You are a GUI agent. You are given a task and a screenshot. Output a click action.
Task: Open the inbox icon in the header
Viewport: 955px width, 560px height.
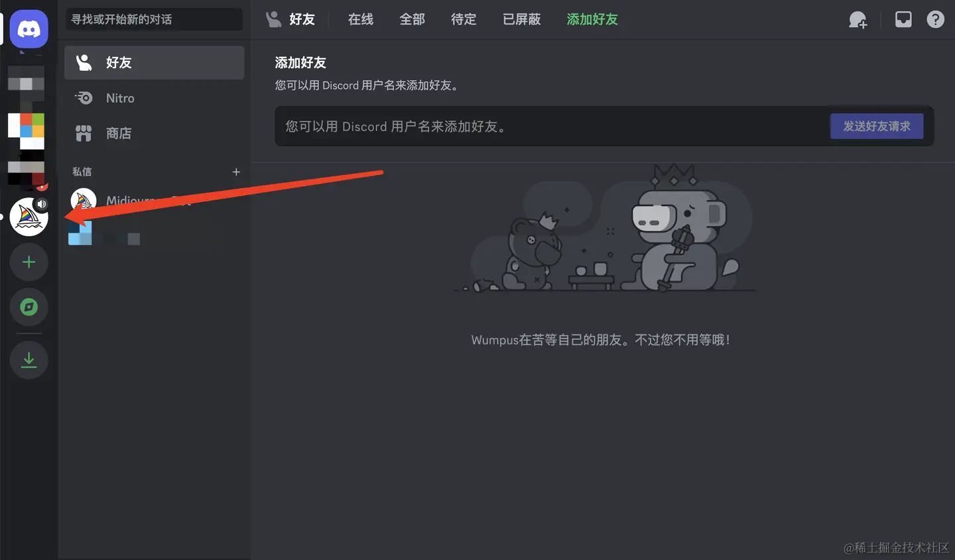(903, 20)
